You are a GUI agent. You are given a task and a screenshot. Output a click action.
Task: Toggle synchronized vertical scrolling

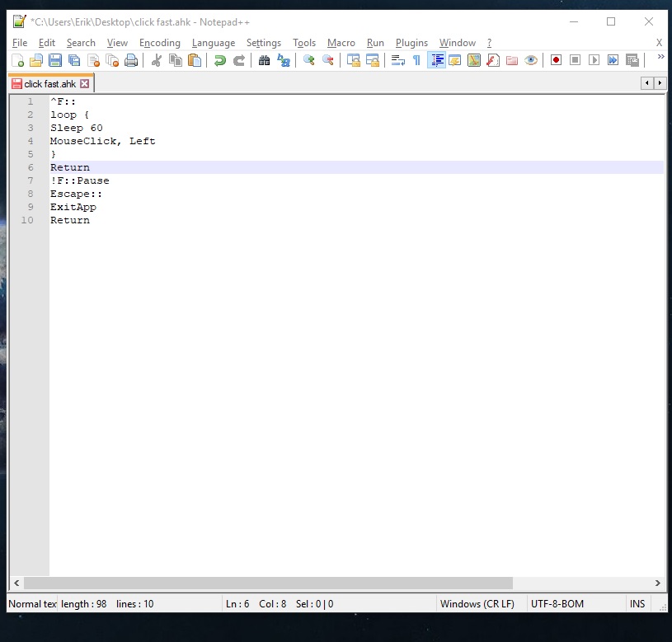354,60
